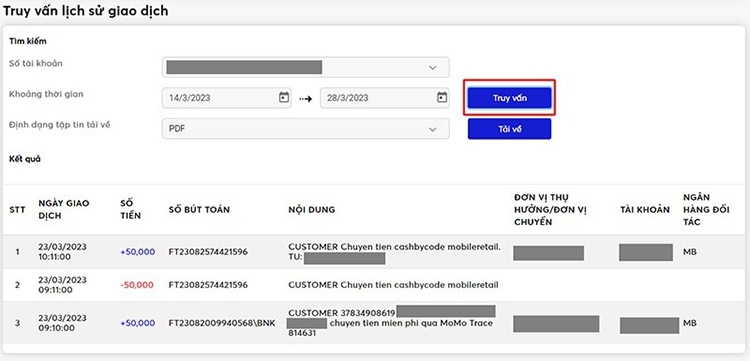750x361 pixels.
Task: Click the Tải về download button
Action: pos(509,129)
